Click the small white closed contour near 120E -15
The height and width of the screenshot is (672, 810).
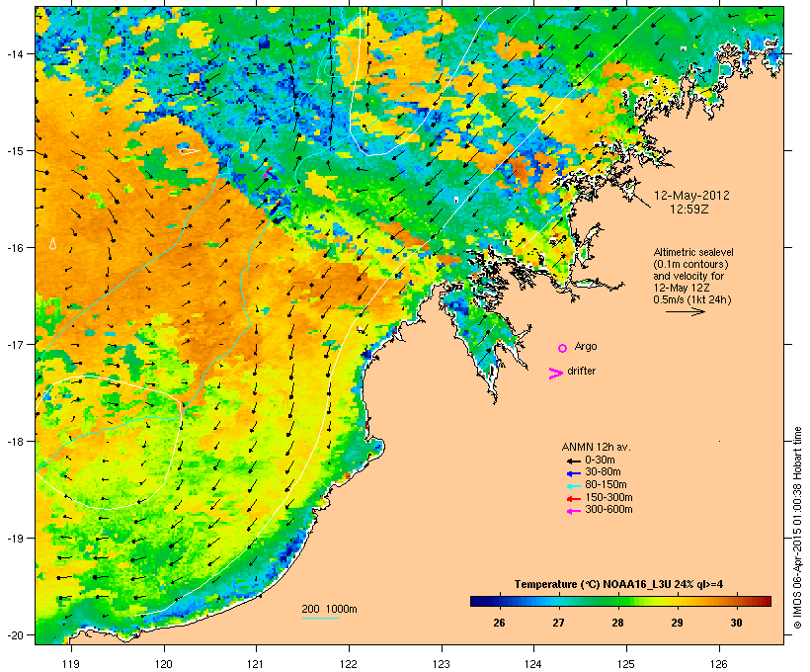pyautogui.click(x=189, y=151)
